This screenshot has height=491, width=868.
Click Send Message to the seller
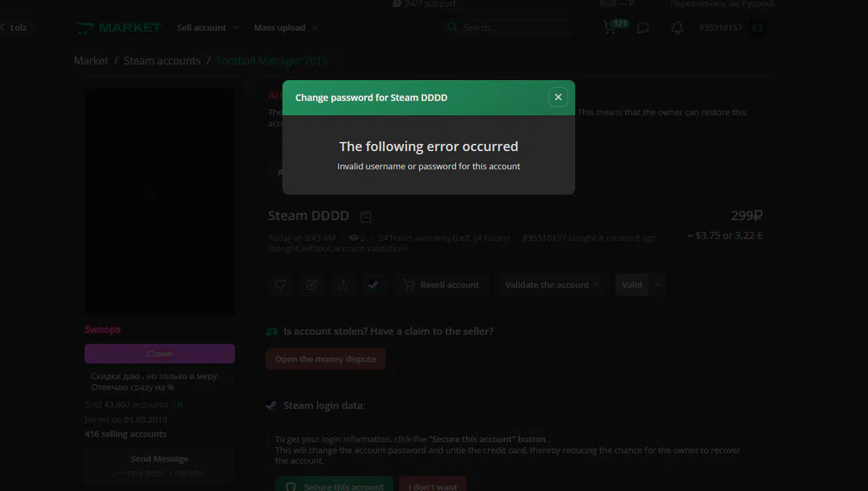[x=159, y=458]
